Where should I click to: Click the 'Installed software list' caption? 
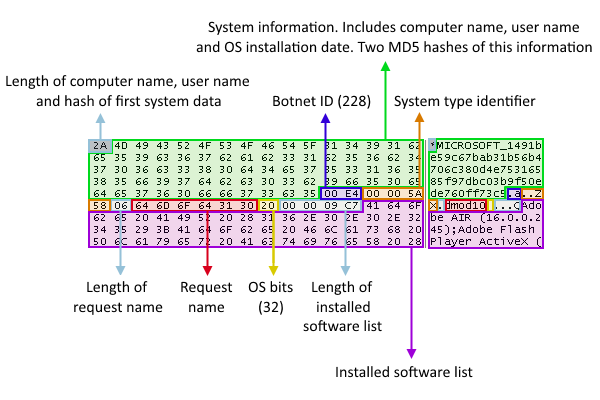[404, 372]
